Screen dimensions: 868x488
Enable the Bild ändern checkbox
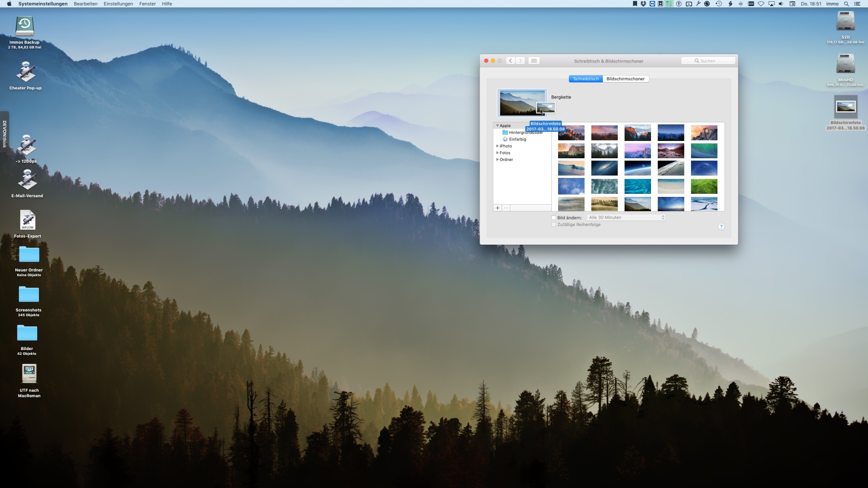[x=553, y=218]
